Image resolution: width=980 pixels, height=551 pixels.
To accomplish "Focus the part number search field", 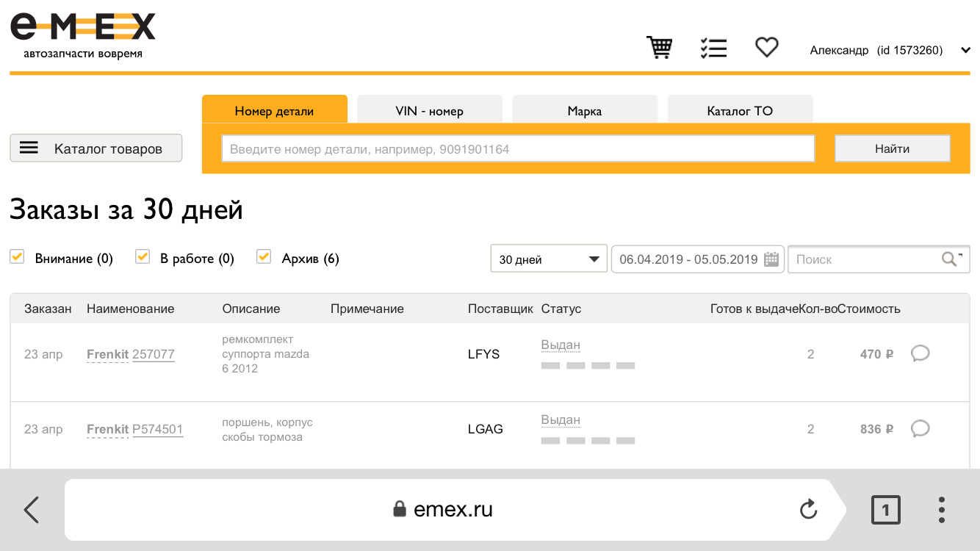I will [x=518, y=148].
